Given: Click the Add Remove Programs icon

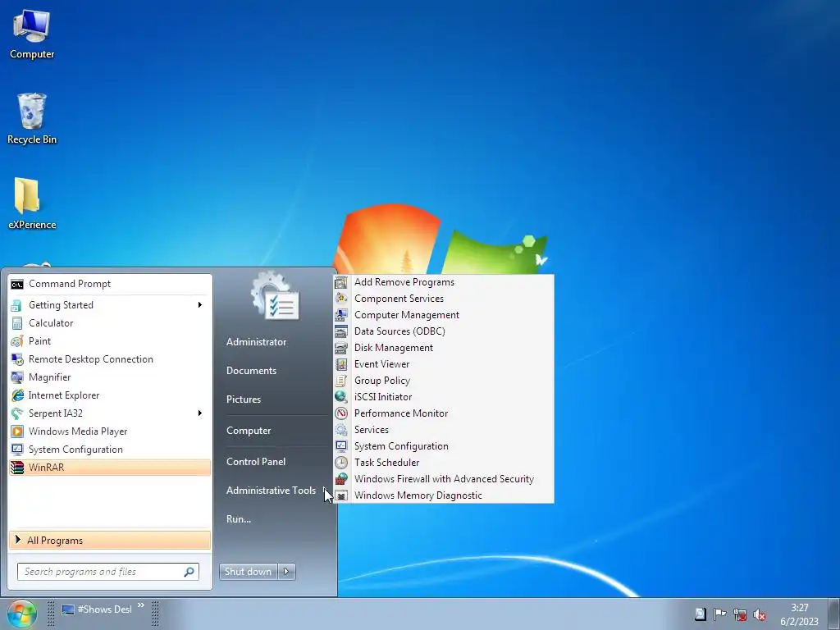Looking at the screenshot, I should point(341,282).
